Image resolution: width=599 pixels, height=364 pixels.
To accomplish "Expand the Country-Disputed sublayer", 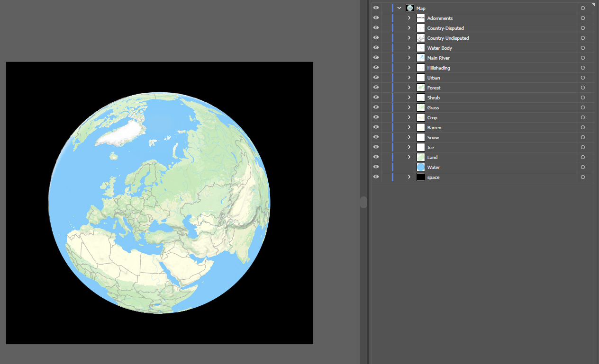I will coord(409,28).
